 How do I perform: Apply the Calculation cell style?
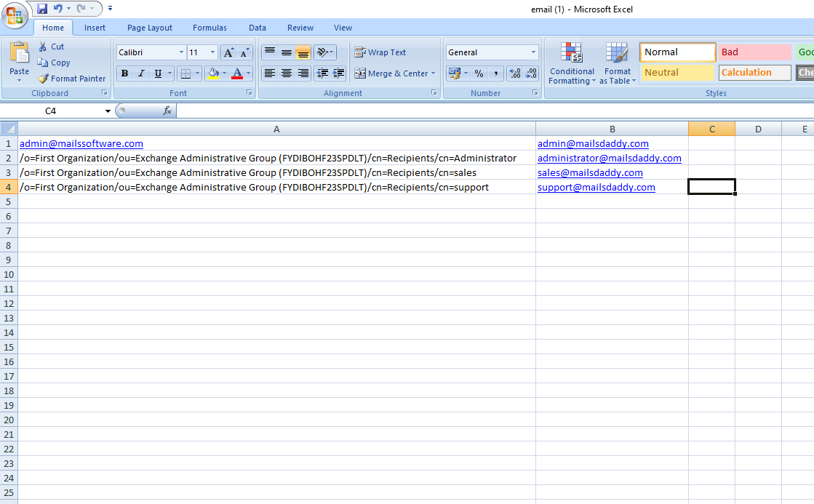click(755, 73)
